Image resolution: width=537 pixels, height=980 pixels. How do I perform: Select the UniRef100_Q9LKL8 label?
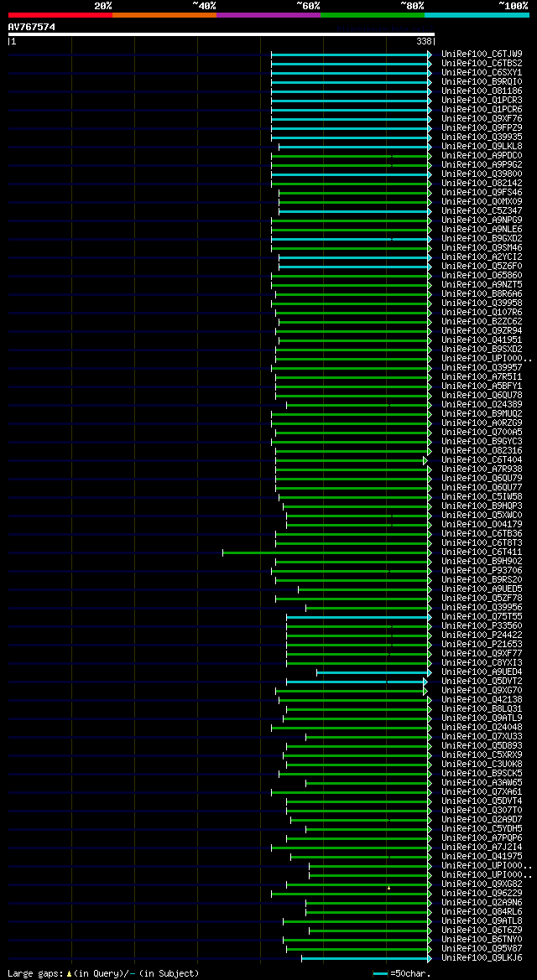point(482,146)
